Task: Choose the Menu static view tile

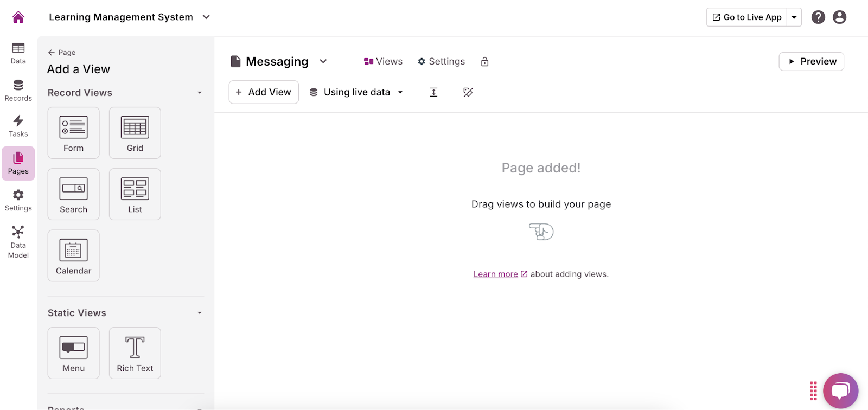Action: pos(73,353)
